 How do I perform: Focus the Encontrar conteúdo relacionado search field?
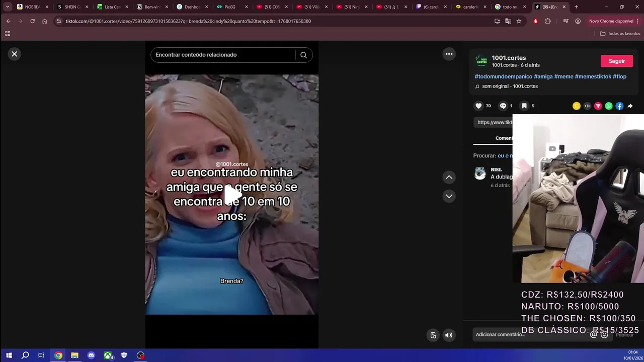[x=224, y=55]
